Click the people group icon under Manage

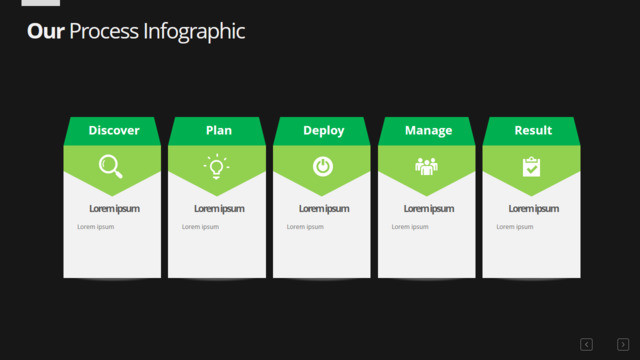coord(427,167)
